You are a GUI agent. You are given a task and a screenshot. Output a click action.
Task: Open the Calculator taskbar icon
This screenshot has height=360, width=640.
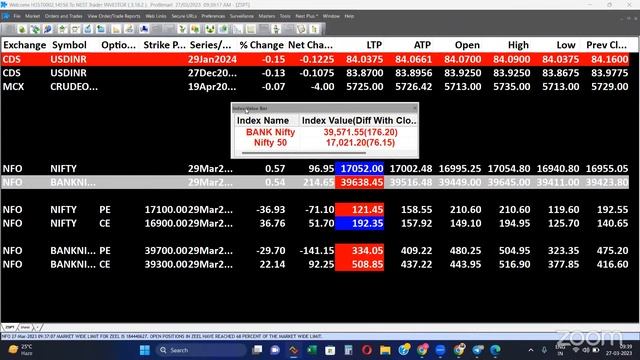[348, 350]
